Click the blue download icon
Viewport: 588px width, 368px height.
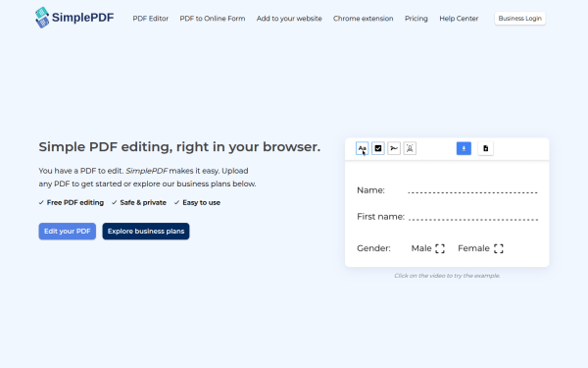[464, 148]
